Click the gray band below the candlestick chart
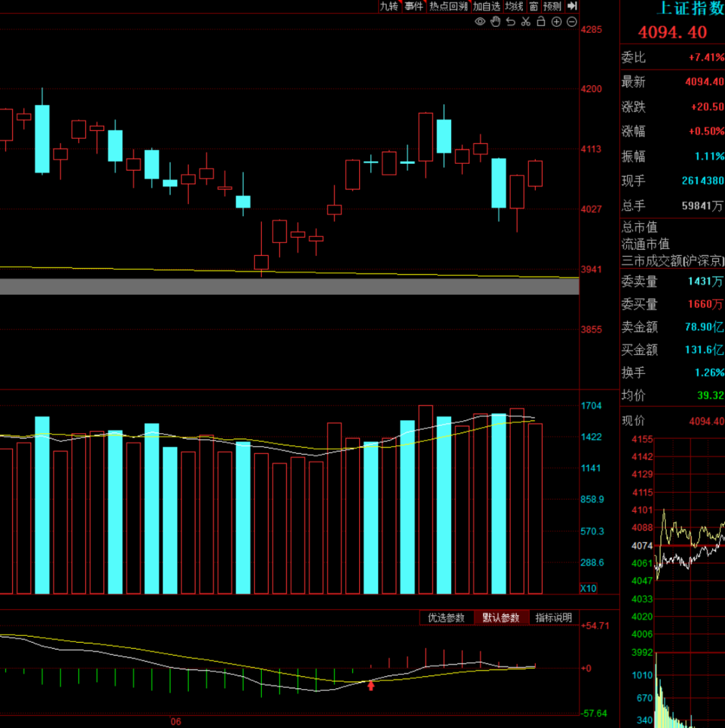 [x=289, y=286]
